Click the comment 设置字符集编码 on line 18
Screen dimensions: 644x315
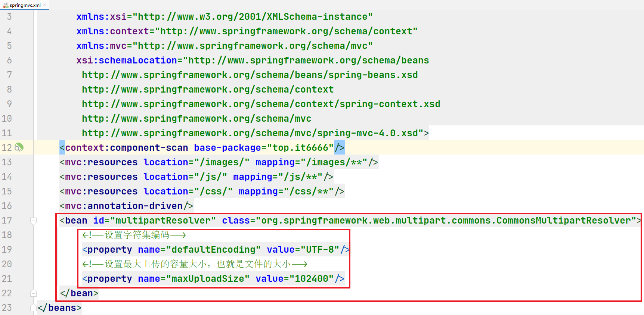pyautogui.click(x=137, y=235)
